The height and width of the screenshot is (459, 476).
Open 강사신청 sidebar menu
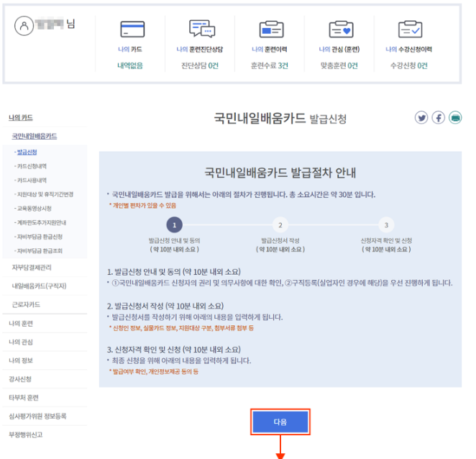(20, 379)
